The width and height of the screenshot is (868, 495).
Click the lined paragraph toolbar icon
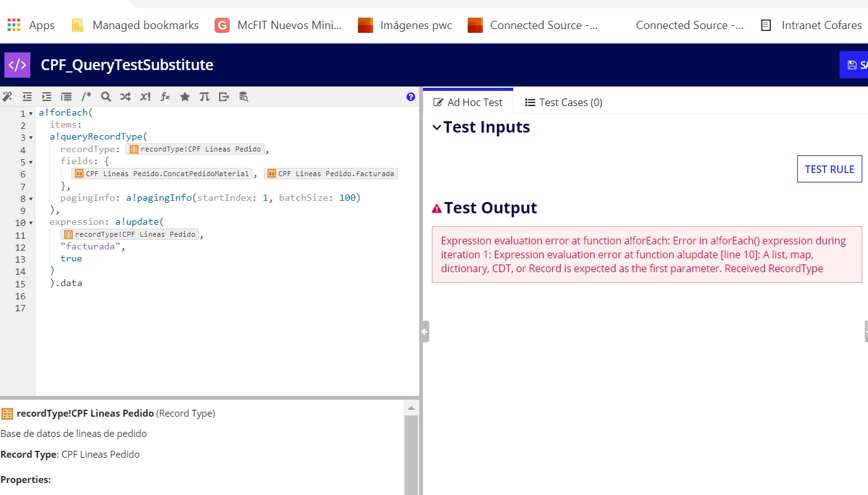click(x=66, y=97)
